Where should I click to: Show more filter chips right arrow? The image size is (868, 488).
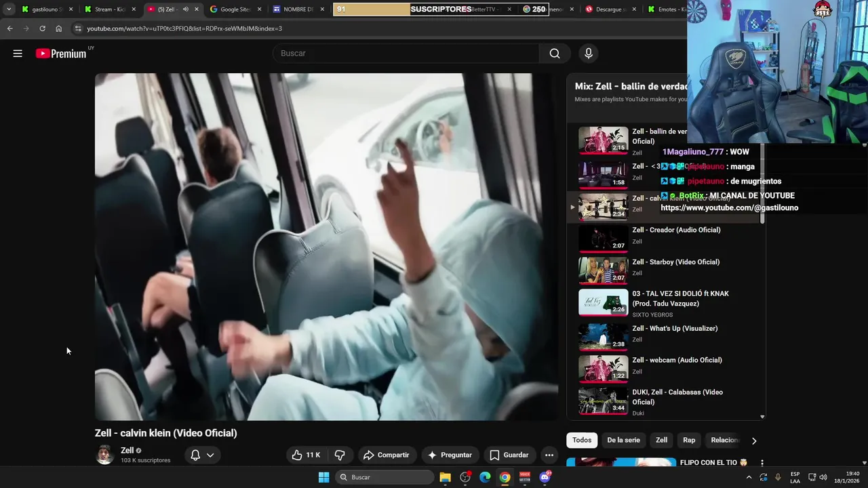click(x=753, y=441)
